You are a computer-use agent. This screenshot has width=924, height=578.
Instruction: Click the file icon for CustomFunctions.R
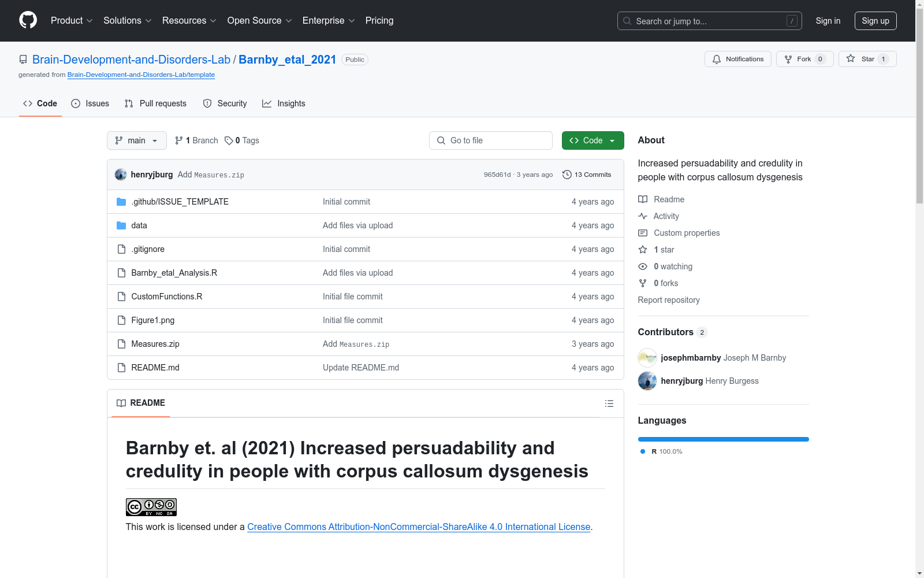pyautogui.click(x=121, y=297)
